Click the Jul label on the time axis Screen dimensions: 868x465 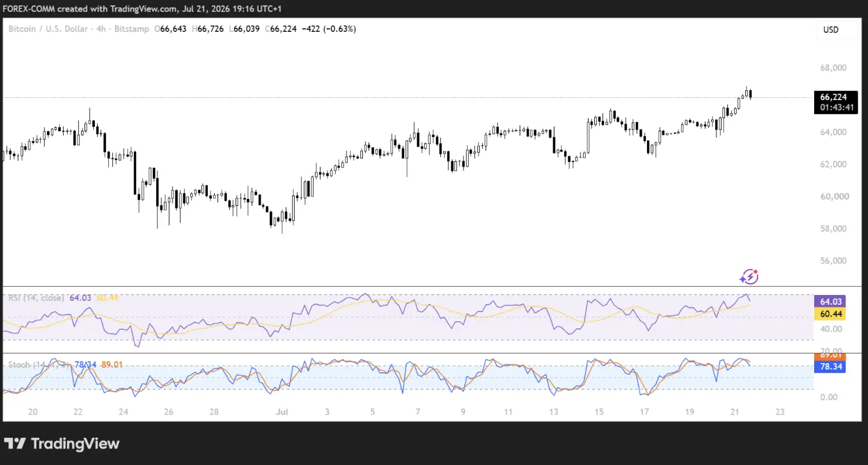[282, 412]
